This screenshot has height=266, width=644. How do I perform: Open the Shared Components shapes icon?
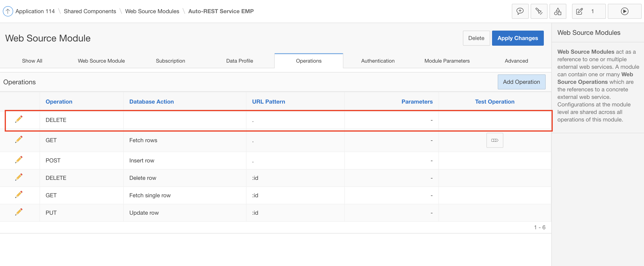[557, 11]
